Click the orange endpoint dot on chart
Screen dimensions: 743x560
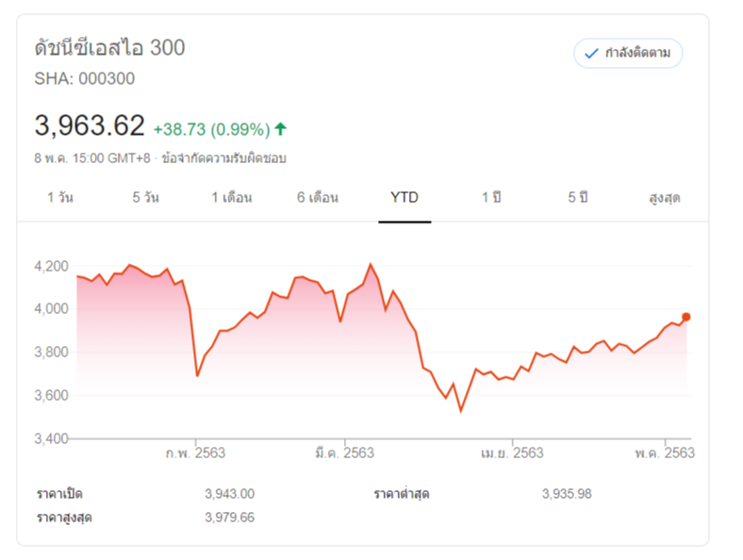(686, 317)
